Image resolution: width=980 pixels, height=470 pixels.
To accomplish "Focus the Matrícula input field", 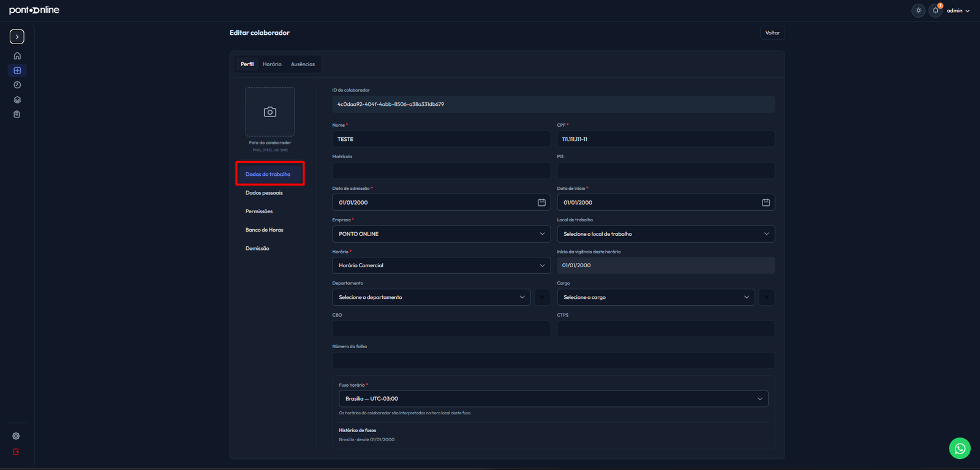I will (x=442, y=170).
